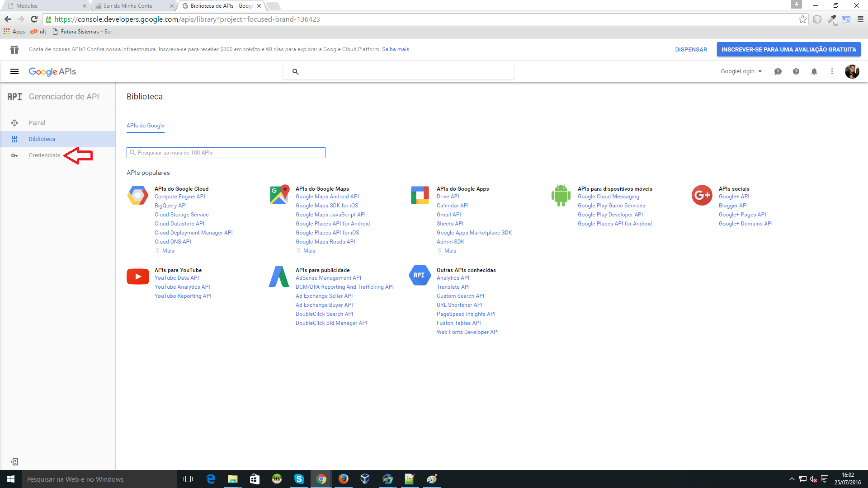This screenshot has width=868, height=488.
Task: Open the hamburger navigation menu
Action: [14, 71]
